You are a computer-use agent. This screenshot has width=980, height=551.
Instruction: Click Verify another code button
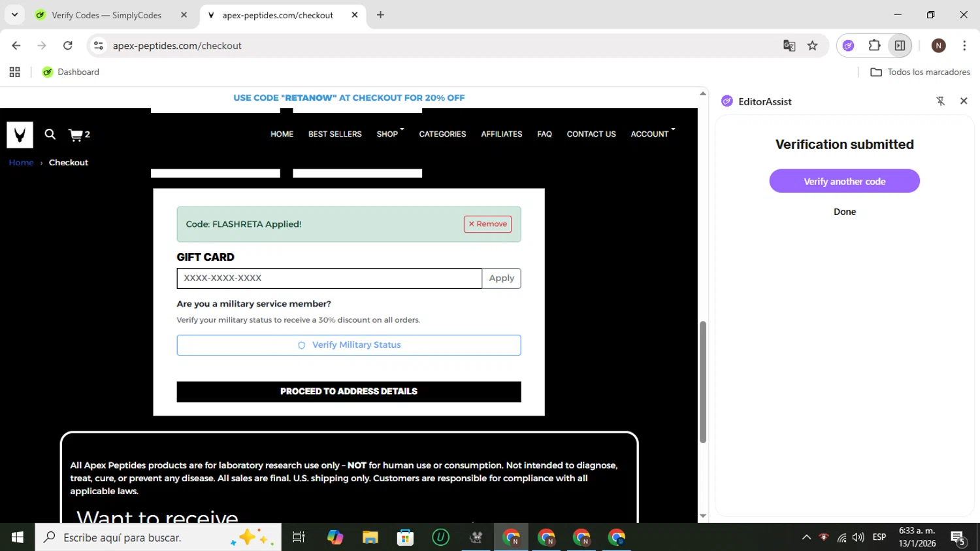[x=844, y=181]
